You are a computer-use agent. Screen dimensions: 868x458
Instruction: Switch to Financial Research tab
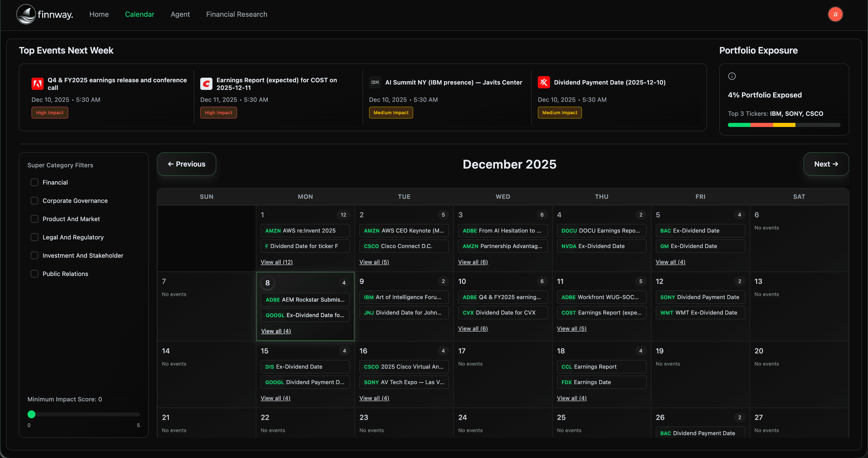point(237,14)
